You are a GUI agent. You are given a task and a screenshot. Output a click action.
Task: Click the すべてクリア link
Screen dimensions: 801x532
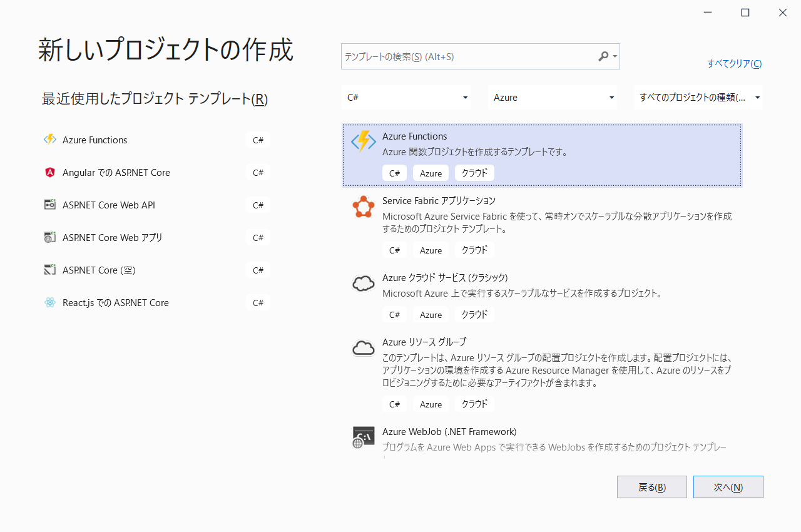click(x=735, y=63)
